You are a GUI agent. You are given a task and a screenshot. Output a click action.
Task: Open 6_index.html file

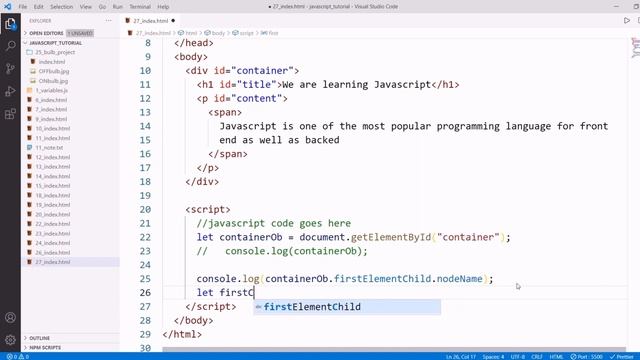point(51,100)
